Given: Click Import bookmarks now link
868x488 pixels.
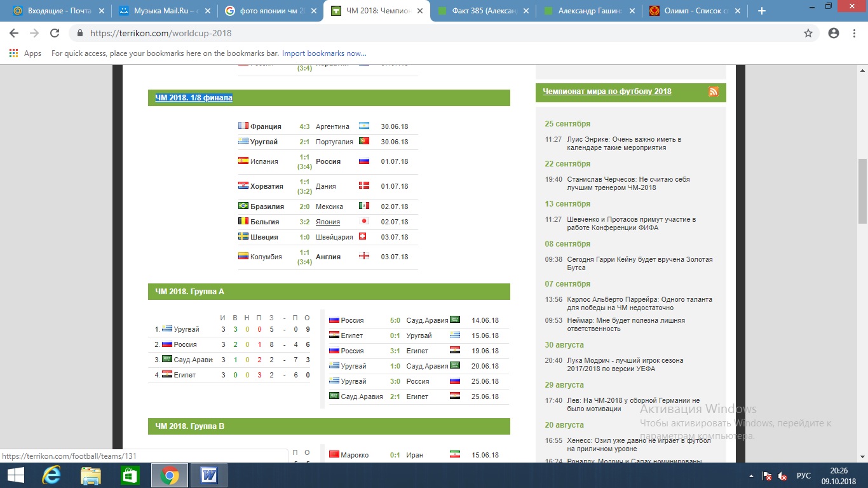Looking at the screenshot, I should tap(324, 53).
